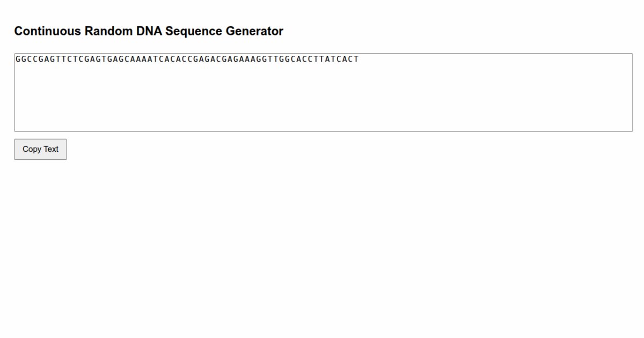
Task: Click the page title Continuous Random DNA Sequence Generator
Action: tap(149, 31)
